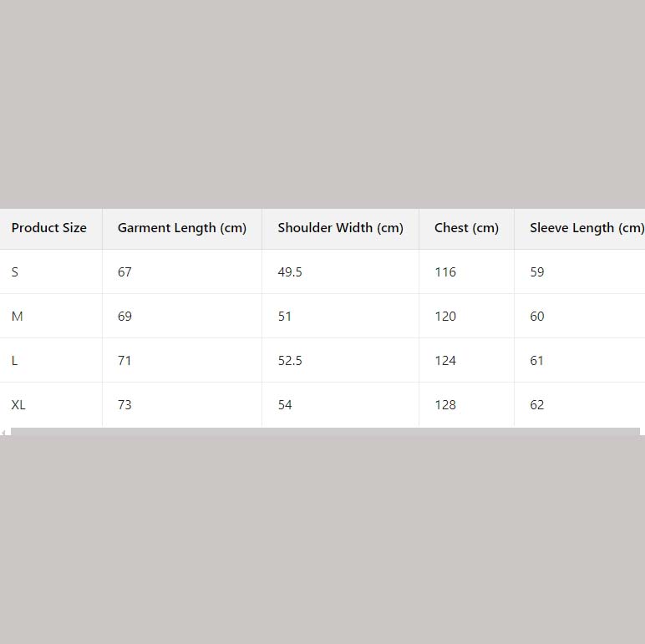Click the left scroll arrow of the table
This screenshot has height=644, width=645.
coord(4,432)
